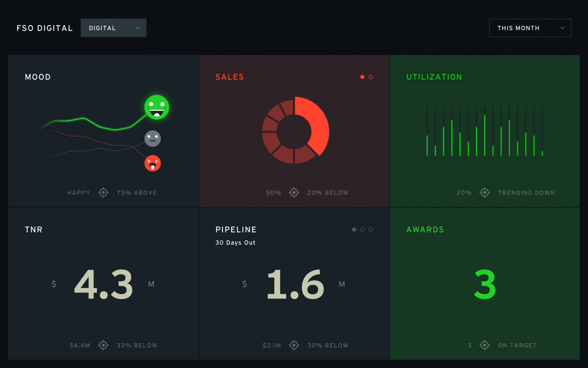This screenshot has height=368, width=588.
Task: Open the DIGITAL department dropdown
Action: point(113,28)
